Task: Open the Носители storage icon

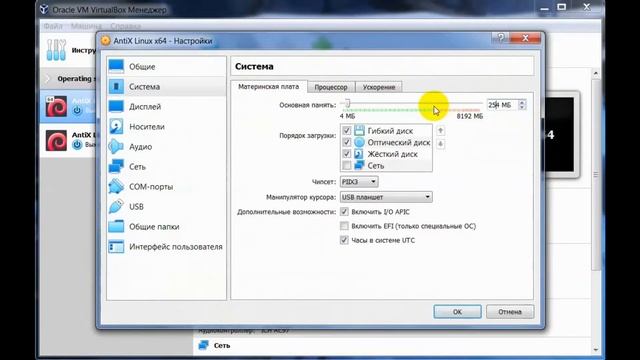Action: (116, 127)
